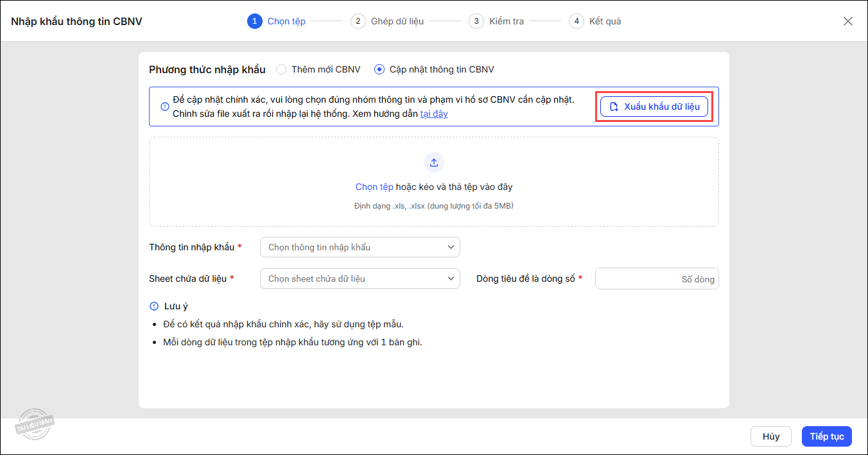The height and width of the screenshot is (455, 868).
Task: Click the Xuất khẩu dữ liệu button
Action: click(654, 107)
